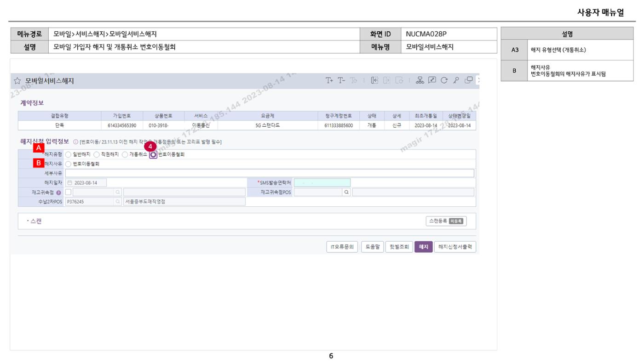Click the 세부사유 text field
The image size is (644, 362).
click(270, 173)
